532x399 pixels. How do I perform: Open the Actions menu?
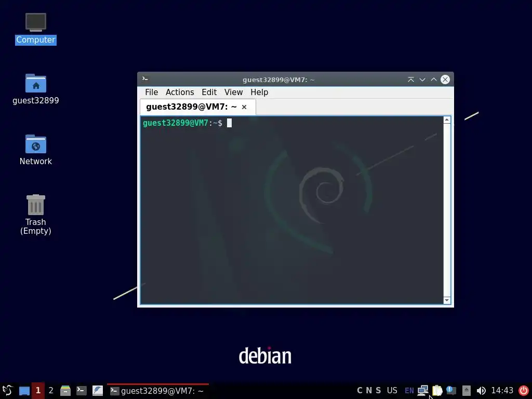click(x=180, y=92)
